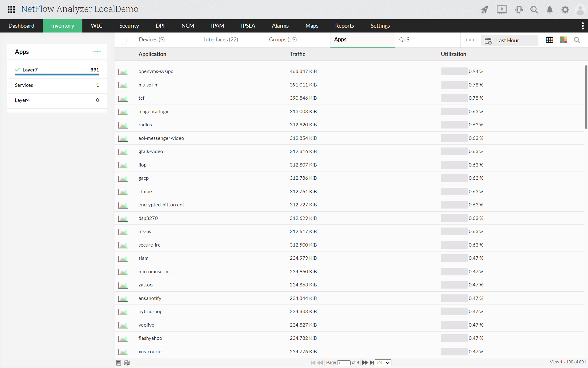Expand the three-dot menu next to QoS tab
Image resolution: width=588 pixels, height=368 pixels.
[x=469, y=40]
